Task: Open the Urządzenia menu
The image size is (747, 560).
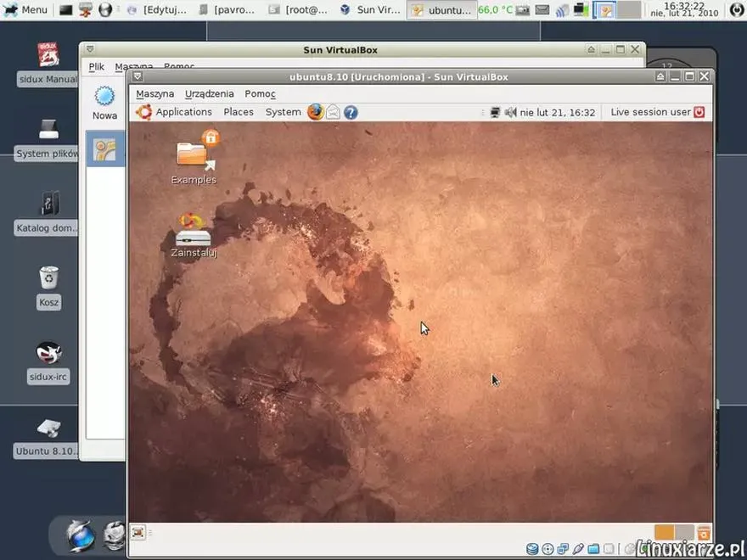Action: coord(209,94)
